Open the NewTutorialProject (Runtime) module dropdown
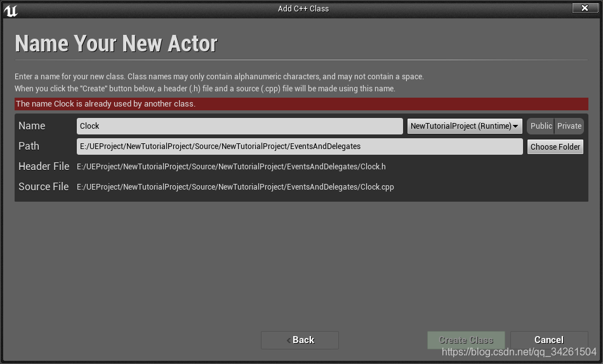The width and height of the screenshot is (603, 364). (x=465, y=126)
